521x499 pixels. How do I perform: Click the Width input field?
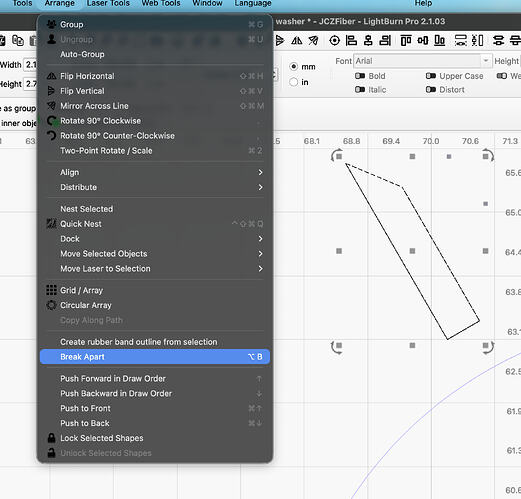click(x=31, y=65)
